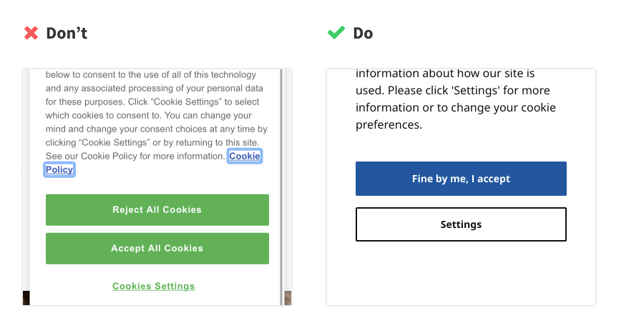Viewport: 644px width, 333px height.
Task: Click the Fine by me, I accept button
Action: (461, 179)
